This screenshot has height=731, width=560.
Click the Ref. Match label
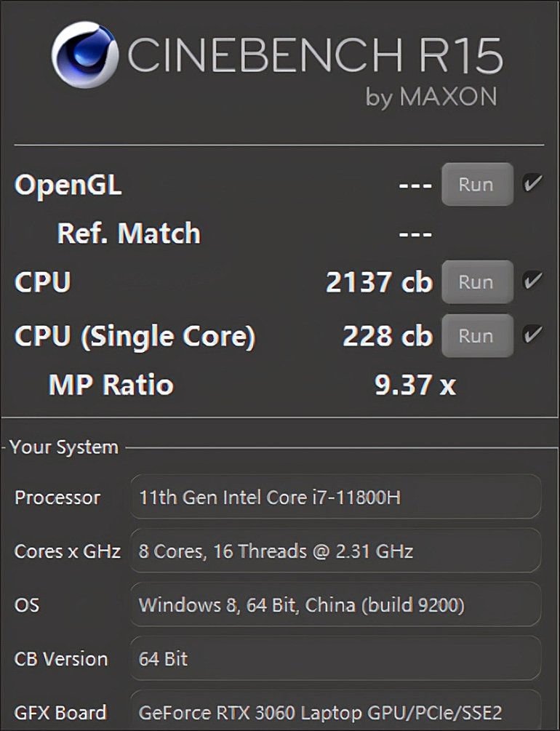pos(129,233)
